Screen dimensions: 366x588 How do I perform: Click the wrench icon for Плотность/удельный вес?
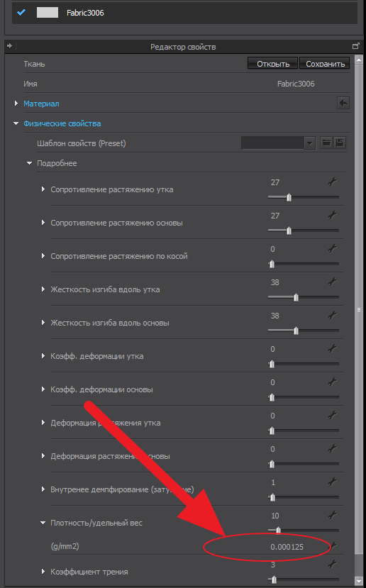click(x=332, y=515)
